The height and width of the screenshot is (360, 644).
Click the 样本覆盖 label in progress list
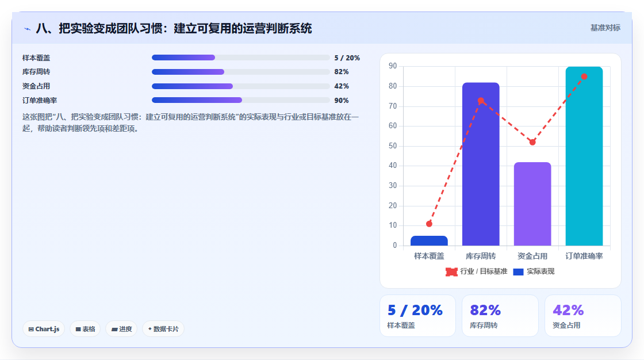tap(36, 58)
